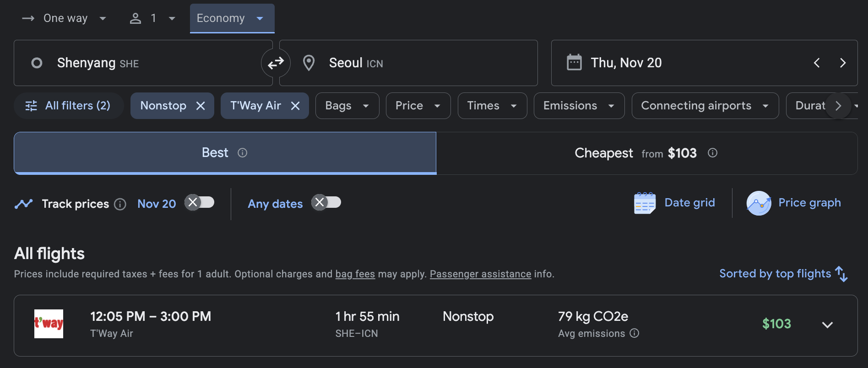The image size is (868, 368).
Task: Advance to next departure date
Action: 842,63
